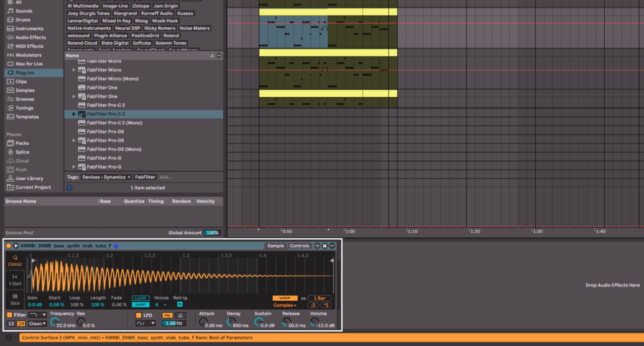
Task: Open the Current Project place
Action: pos(33,187)
